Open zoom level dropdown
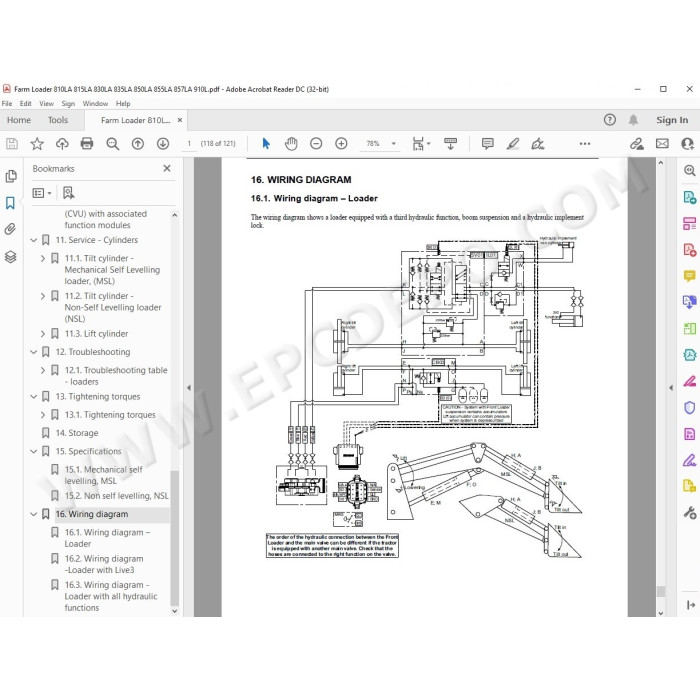Image resolution: width=700 pixels, height=700 pixels. coord(394,144)
